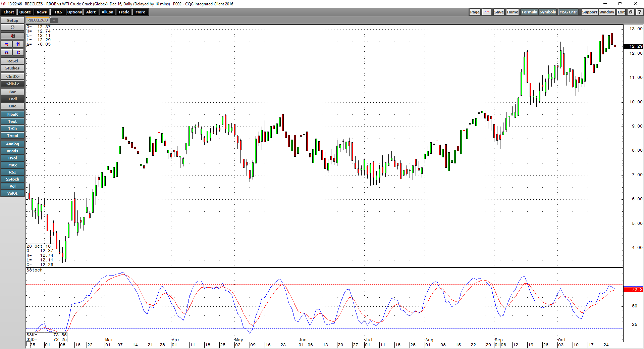Expand the More menu
Image resolution: width=644 pixels, height=349 pixels.
(140, 12)
